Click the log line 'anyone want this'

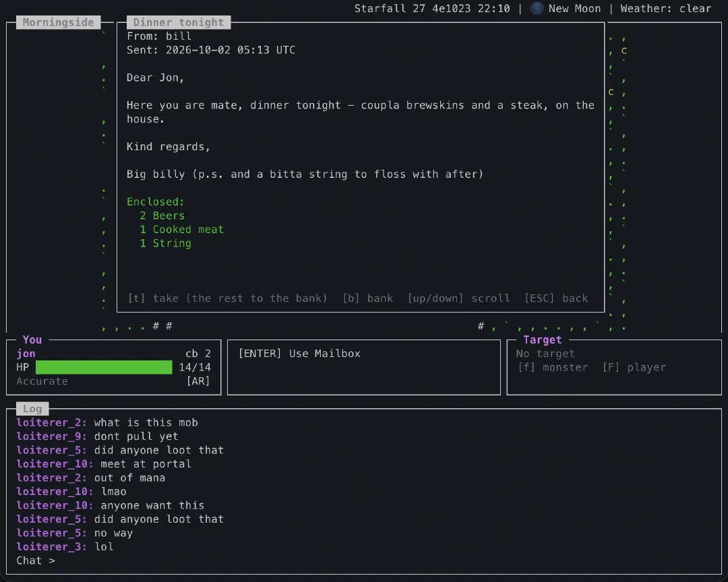pos(111,505)
